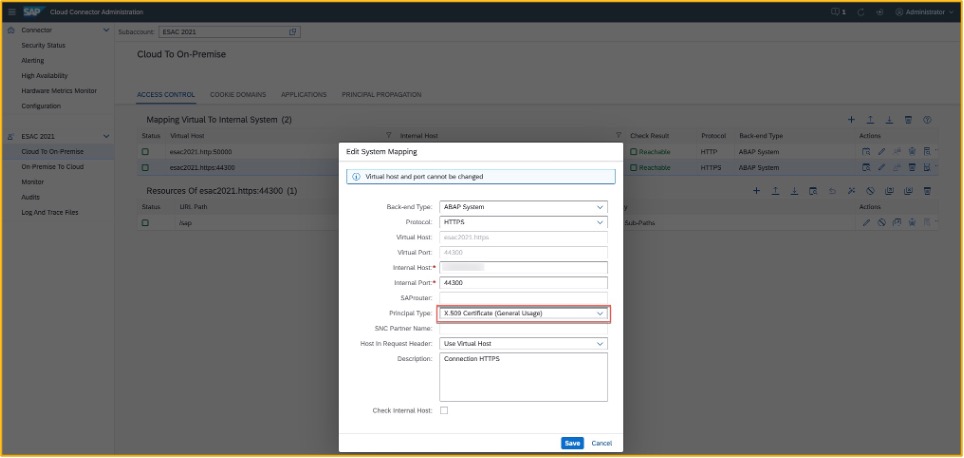Cancel the Edit System Mapping dialog
The height and width of the screenshot is (458, 964).
coord(601,443)
